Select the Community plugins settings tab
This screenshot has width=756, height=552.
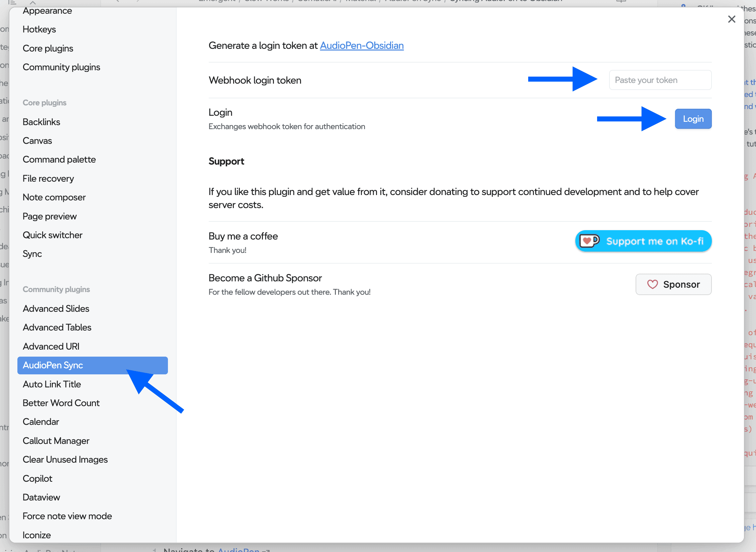[x=61, y=67]
